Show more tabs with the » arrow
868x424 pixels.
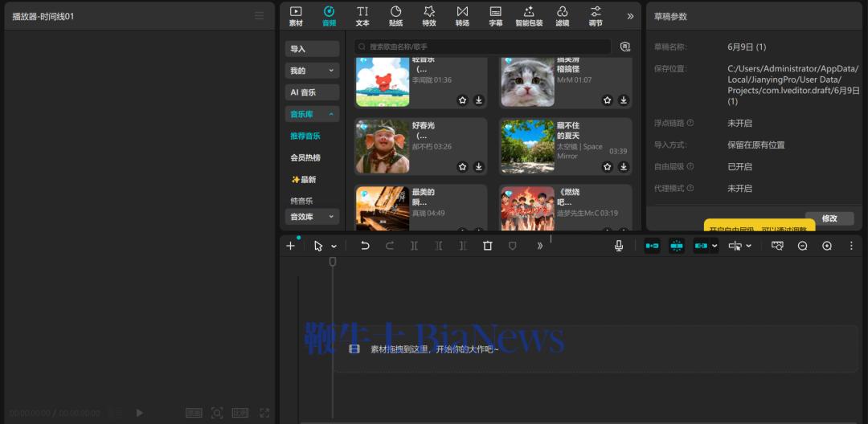[630, 16]
